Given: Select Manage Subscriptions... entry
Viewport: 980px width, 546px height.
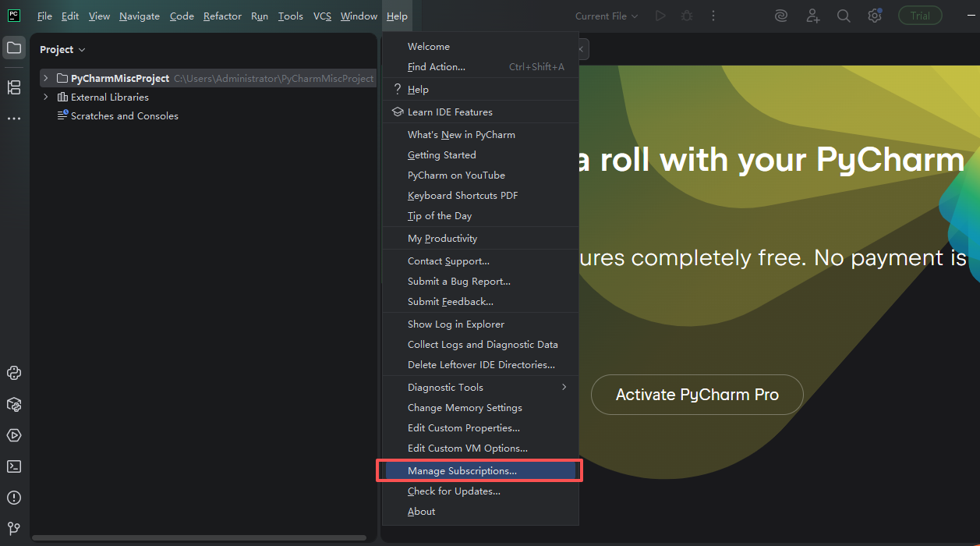Looking at the screenshot, I should pos(480,471).
